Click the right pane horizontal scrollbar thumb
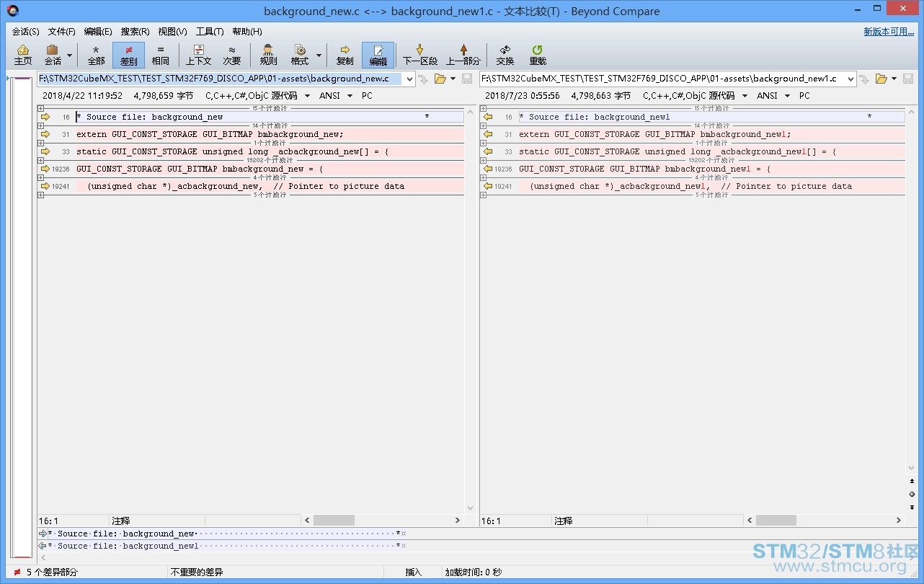The image size is (924, 584). point(776,520)
